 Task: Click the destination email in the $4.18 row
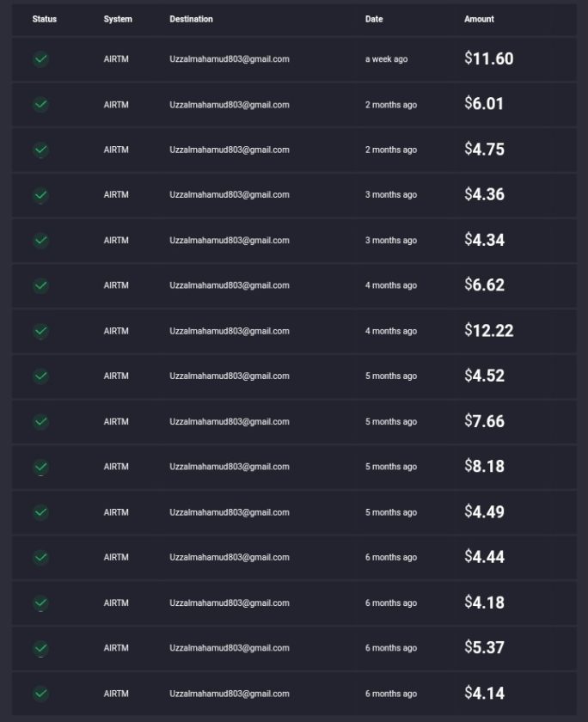click(x=230, y=603)
